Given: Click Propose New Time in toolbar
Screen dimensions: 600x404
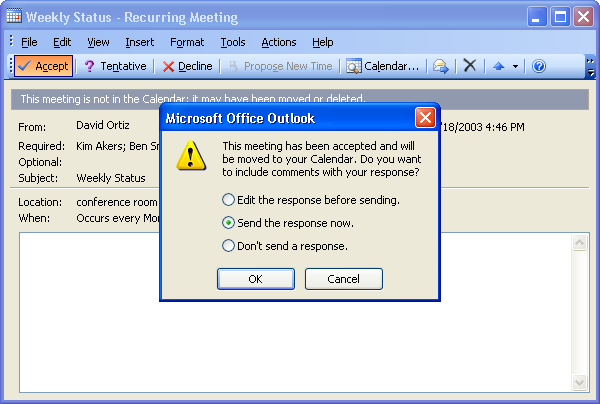Looking at the screenshot, I should pyautogui.click(x=280, y=66).
